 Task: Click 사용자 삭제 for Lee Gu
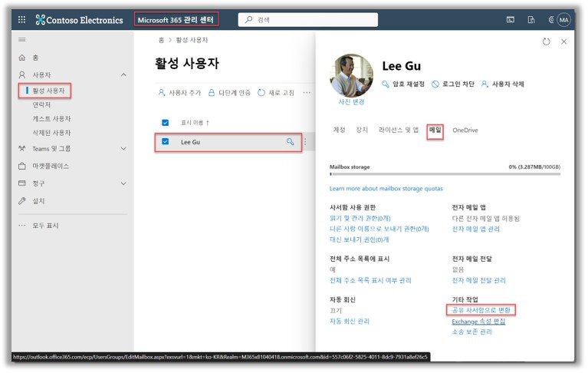tap(502, 84)
